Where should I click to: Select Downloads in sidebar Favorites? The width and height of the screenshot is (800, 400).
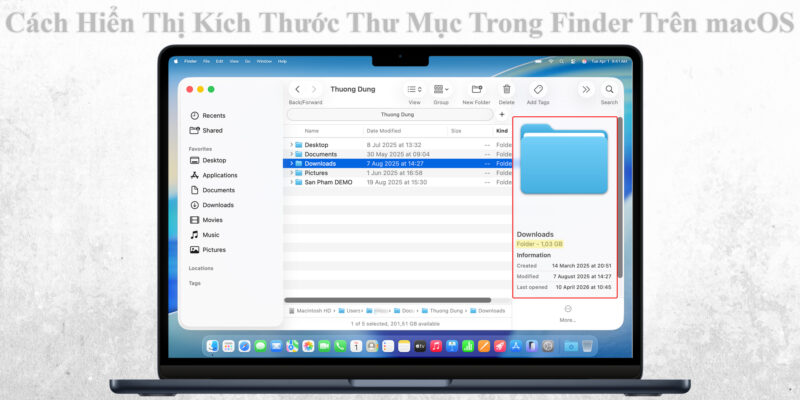[x=212, y=205]
